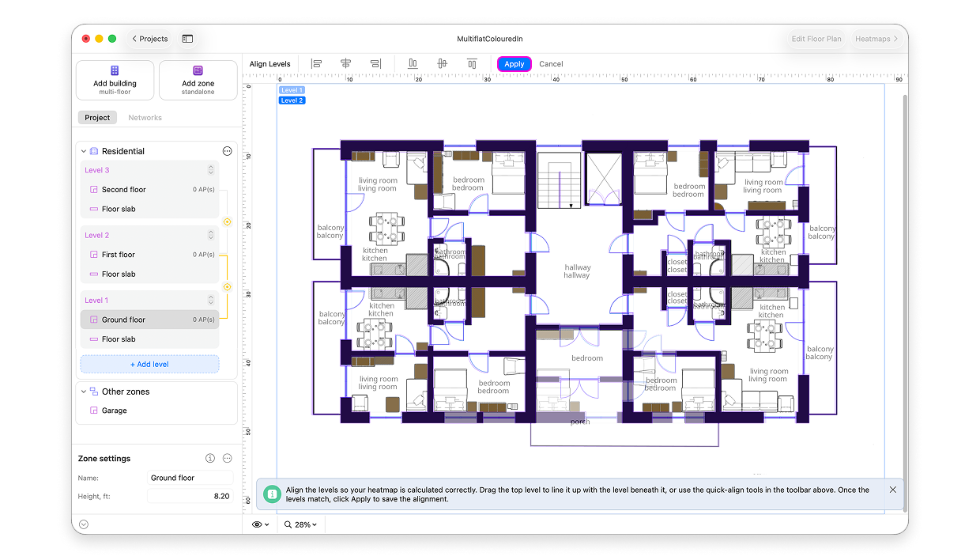The width and height of the screenshot is (980, 560).
Task: Align levels by vertical centers
Action: point(442,64)
